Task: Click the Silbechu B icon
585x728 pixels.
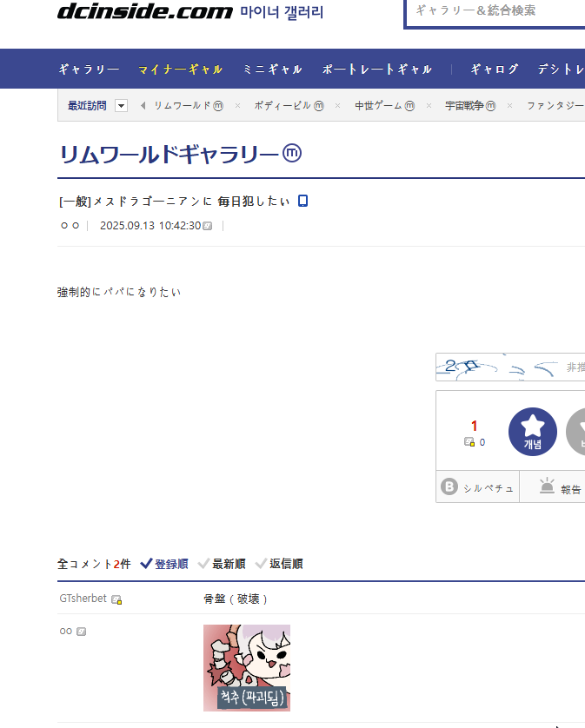Action: coord(449,487)
